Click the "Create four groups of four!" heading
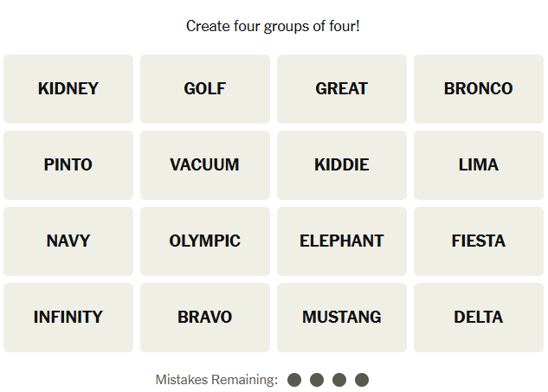This screenshot has width=548, height=392. 274,26
